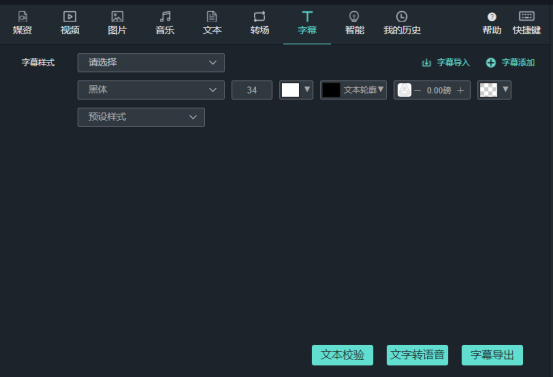Open the 媒资 media assets tab
Image resolution: width=553 pixels, height=377 pixels.
click(x=22, y=23)
